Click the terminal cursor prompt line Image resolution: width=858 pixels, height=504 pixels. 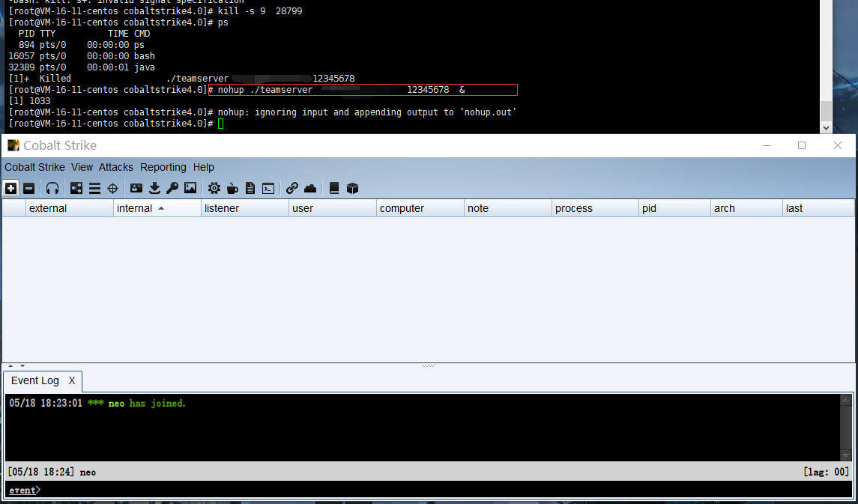coord(116,124)
